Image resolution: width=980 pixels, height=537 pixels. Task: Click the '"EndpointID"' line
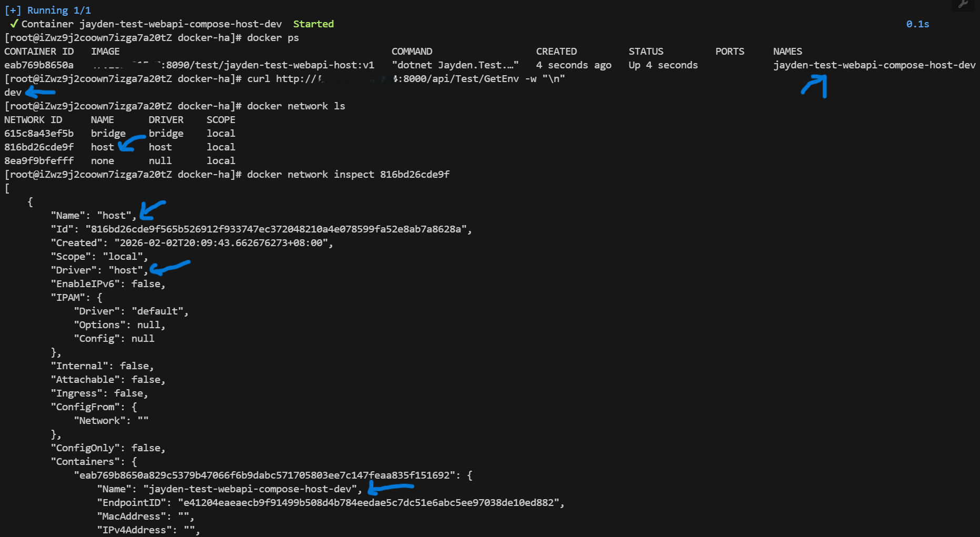tap(331, 503)
